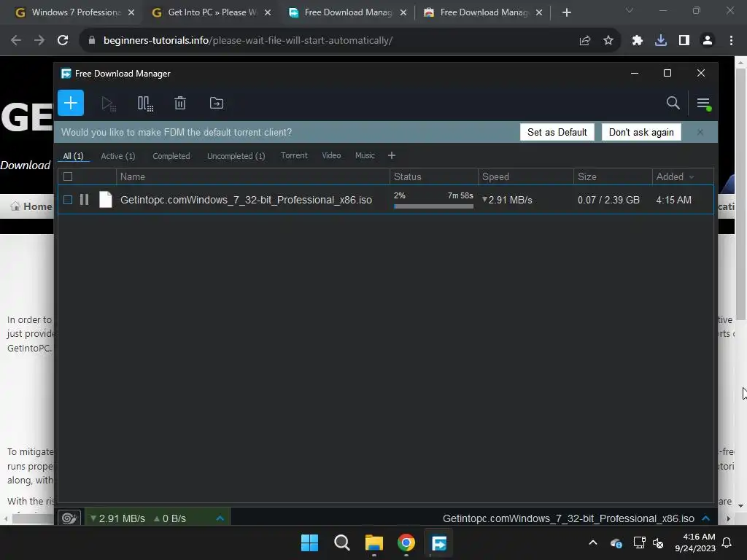747x560 pixels.
Task: Pause the Getintopc Windows 7 ISO download
Action: (85, 200)
